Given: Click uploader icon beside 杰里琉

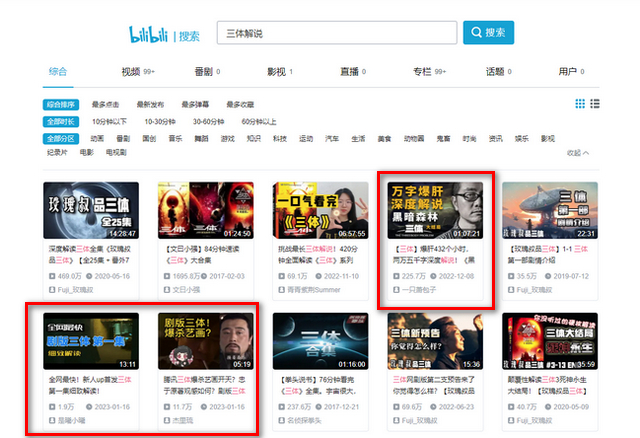Looking at the screenshot, I should [167, 420].
